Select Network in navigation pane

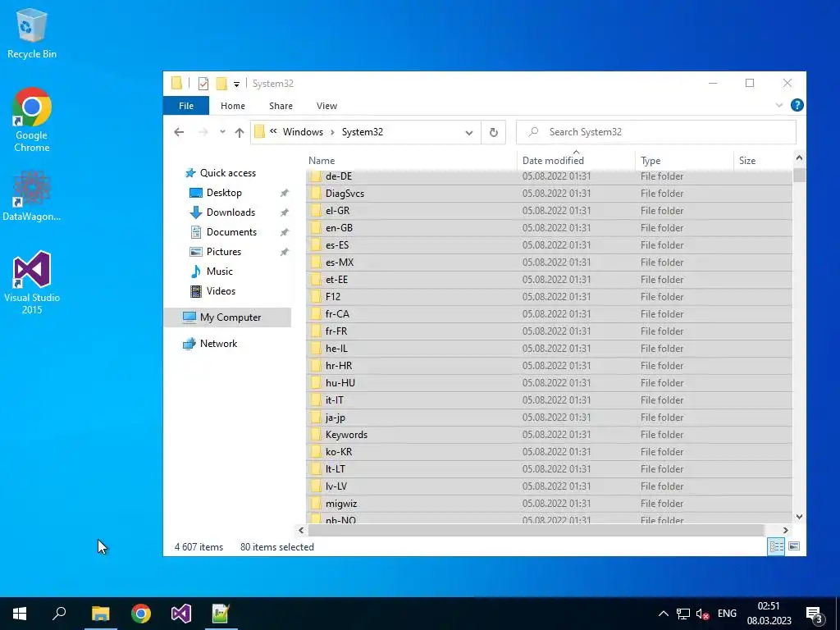click(218, 344)
